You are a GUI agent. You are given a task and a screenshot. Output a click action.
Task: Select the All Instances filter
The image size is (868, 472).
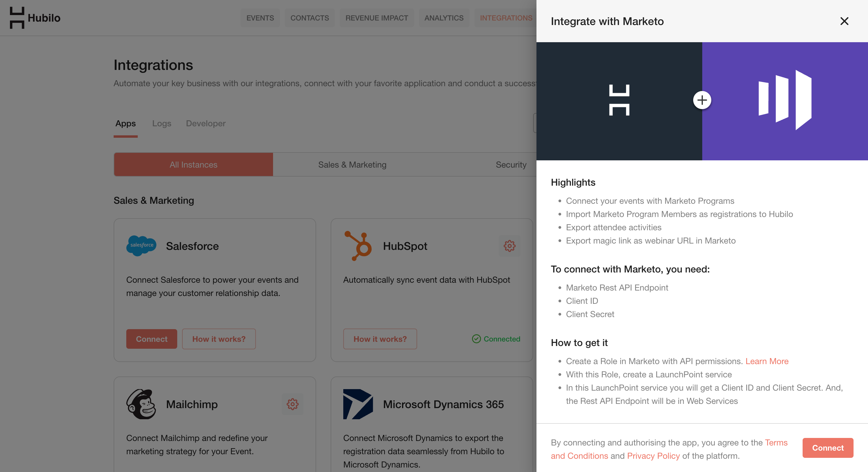point(193,164)
